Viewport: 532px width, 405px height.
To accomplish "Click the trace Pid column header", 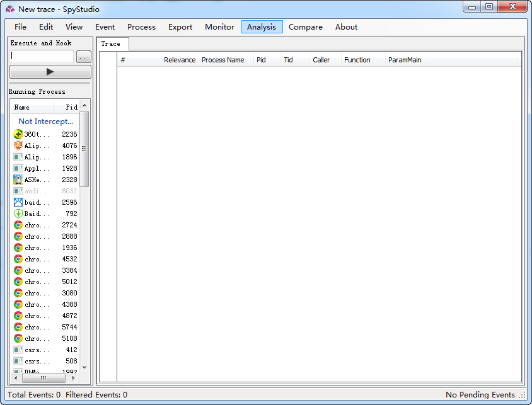I will point(267,60).
